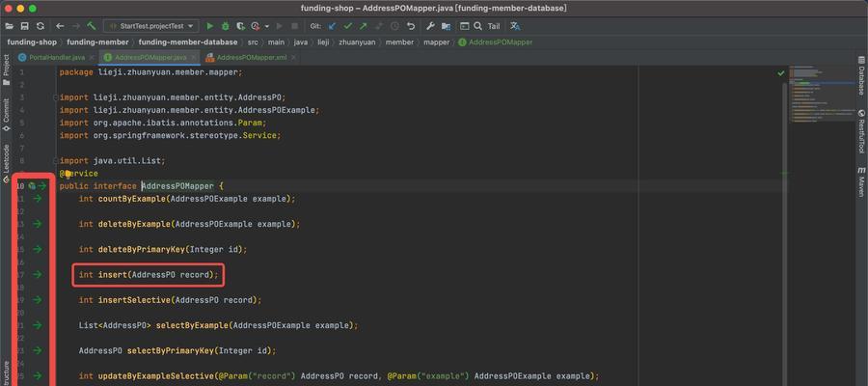
Task: Open the StartTest.projectTest run configuration dropdown
Action: (151, 26)
